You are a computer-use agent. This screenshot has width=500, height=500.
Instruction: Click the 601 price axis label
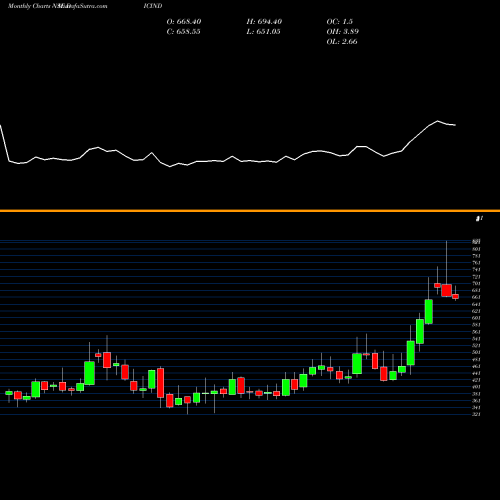[x=476, y=318]
